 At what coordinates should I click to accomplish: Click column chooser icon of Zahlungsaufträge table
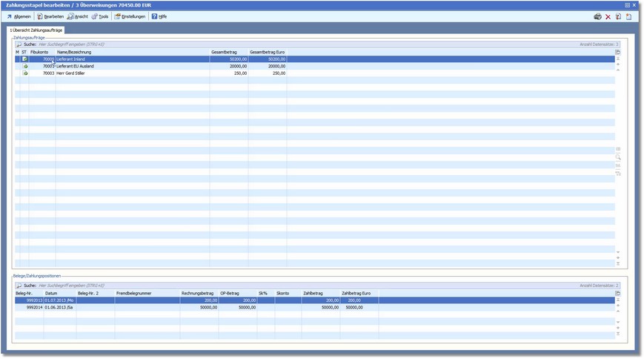[618, 52]
